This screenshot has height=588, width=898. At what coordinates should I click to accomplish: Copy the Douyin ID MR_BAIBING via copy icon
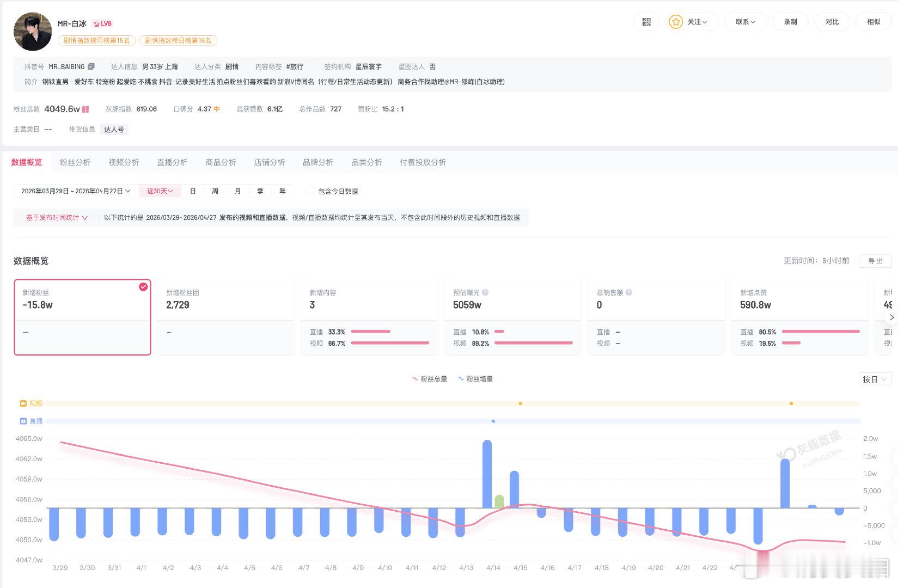coord(91,66)
